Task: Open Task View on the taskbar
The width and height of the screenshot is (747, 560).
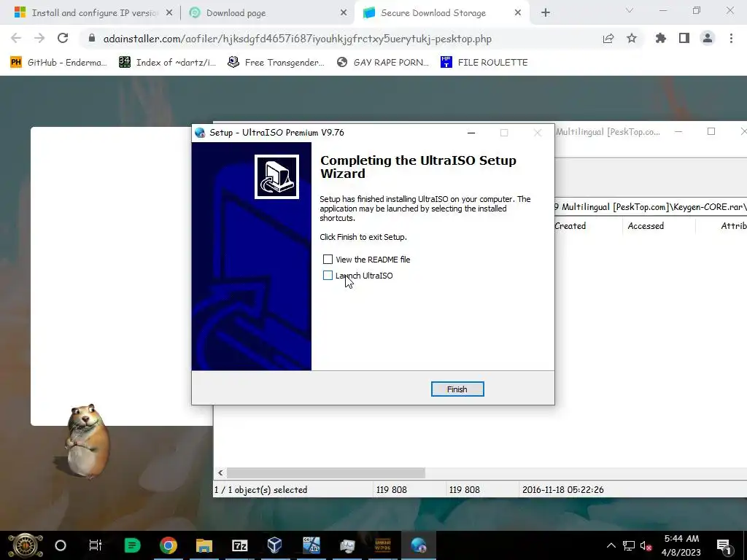Action: pos(96,545)
